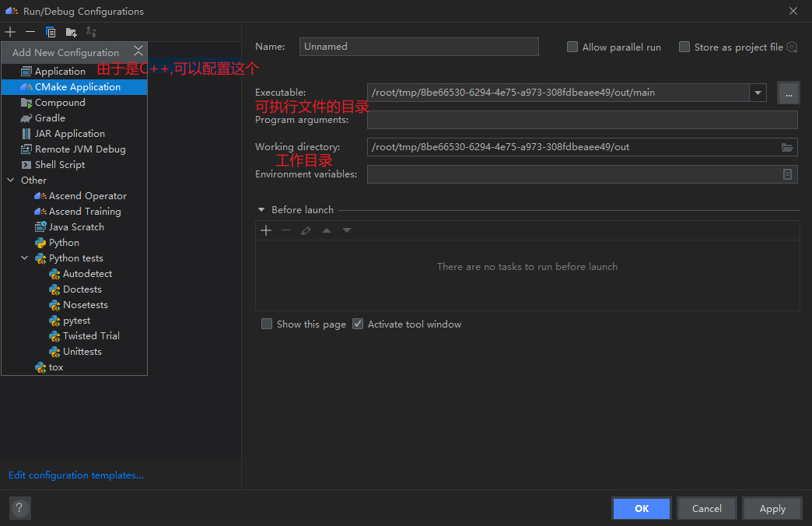
Task: Collapse the Other group chevron
Action: click(11, 180)
